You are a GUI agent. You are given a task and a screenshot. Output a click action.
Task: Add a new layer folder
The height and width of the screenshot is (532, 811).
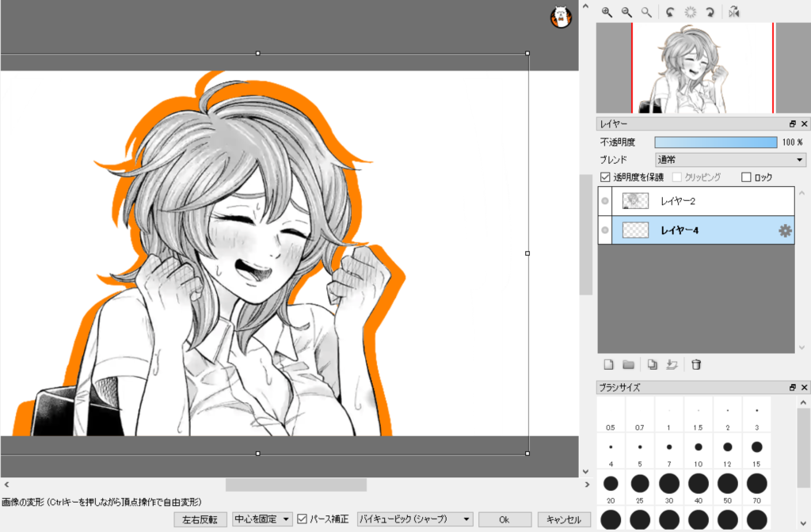[x=628, y=365]
